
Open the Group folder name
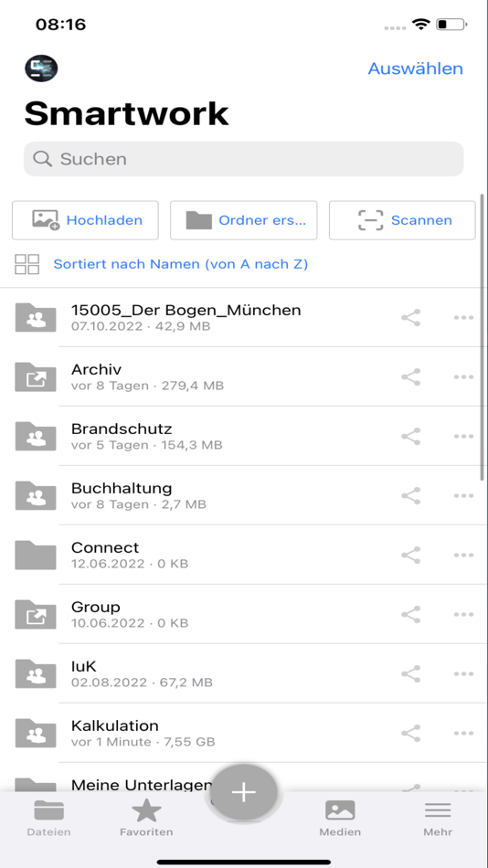click(96, 608)
